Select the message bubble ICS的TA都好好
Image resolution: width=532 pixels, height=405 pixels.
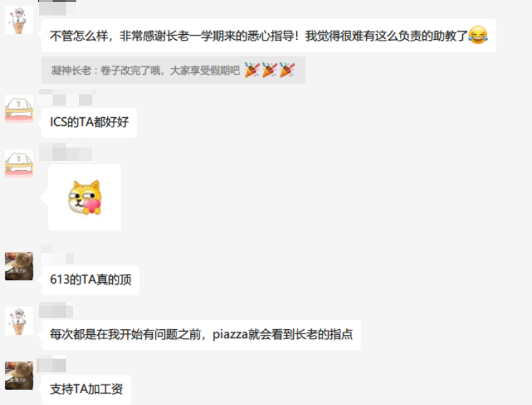(89, 122)
